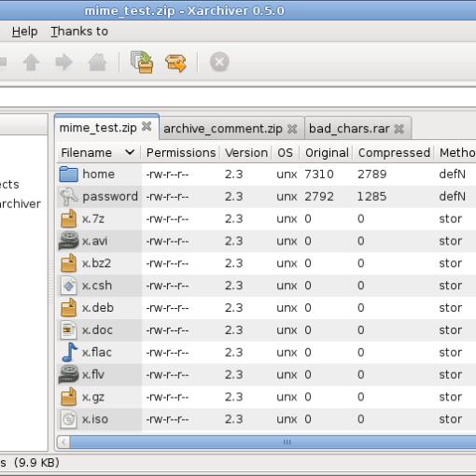Viewport: 476px width, 476px height.
Task: Click the 'x.flv' filename text
Action: coord(93,374)
